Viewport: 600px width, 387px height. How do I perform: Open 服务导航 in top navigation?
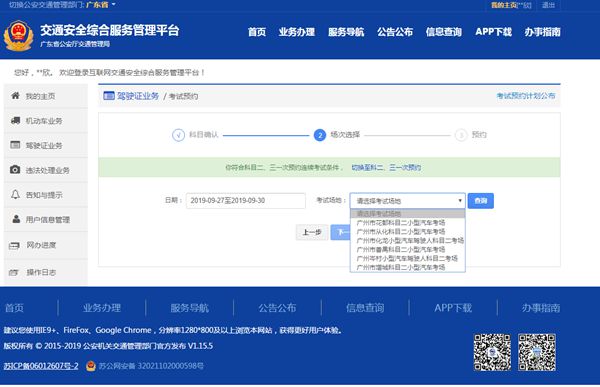click(x=346, y=32)
